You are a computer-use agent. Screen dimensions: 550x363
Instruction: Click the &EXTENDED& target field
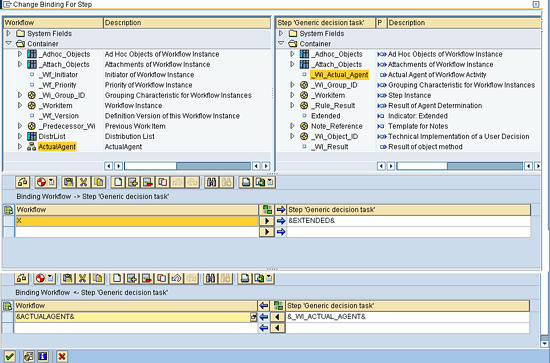[409, 221]
